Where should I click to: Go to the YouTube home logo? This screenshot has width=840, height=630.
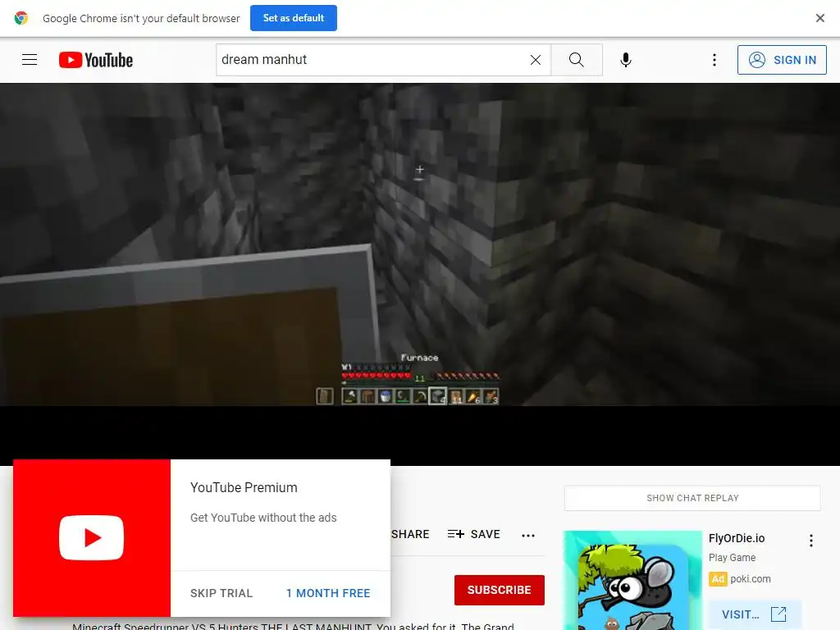(96, 60)
